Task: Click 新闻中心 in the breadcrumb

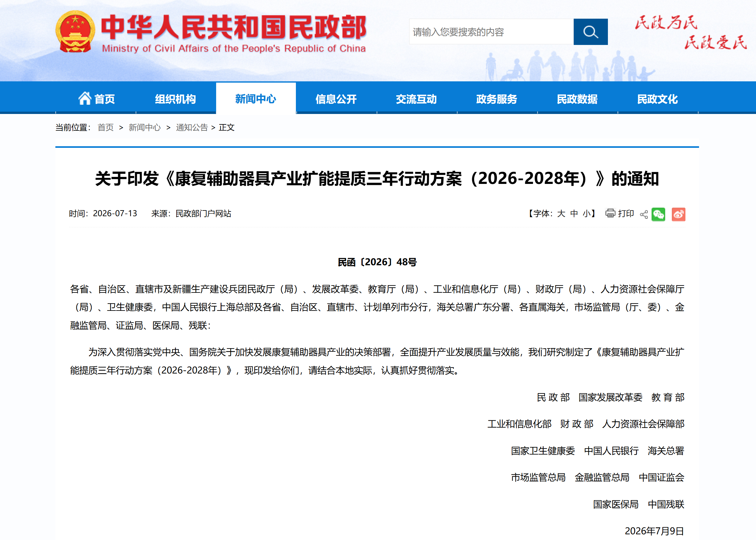Action: [145, 127]
